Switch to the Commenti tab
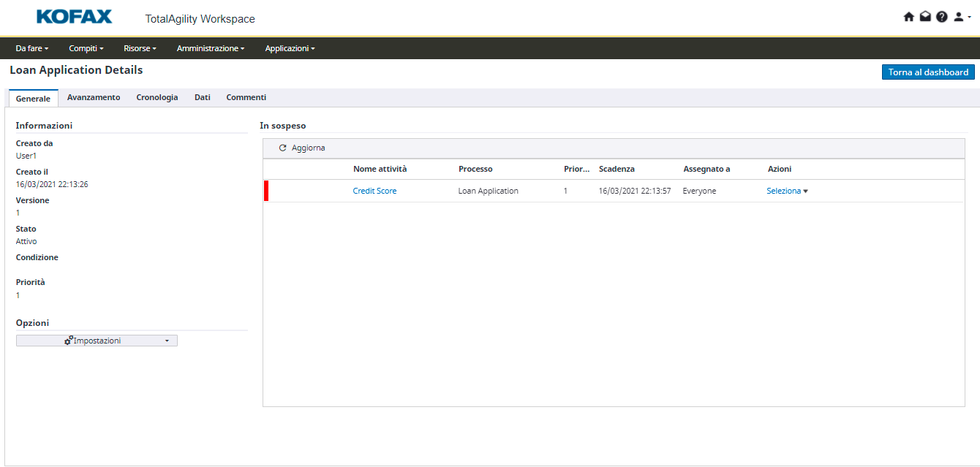Viewport: 980px width, 467px height. (246, 97)
